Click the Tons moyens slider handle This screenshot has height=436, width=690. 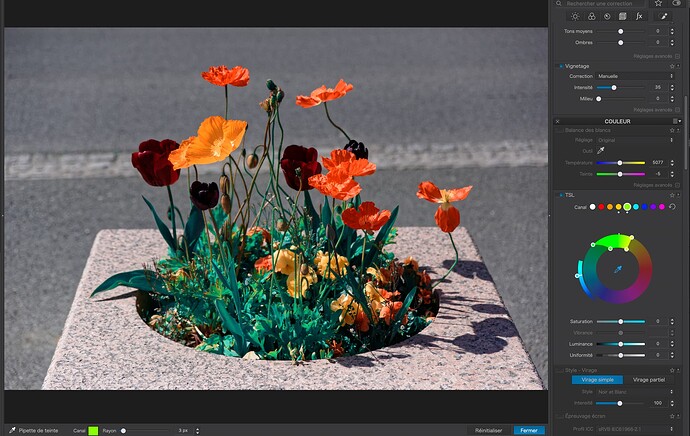tap(620, 31)
